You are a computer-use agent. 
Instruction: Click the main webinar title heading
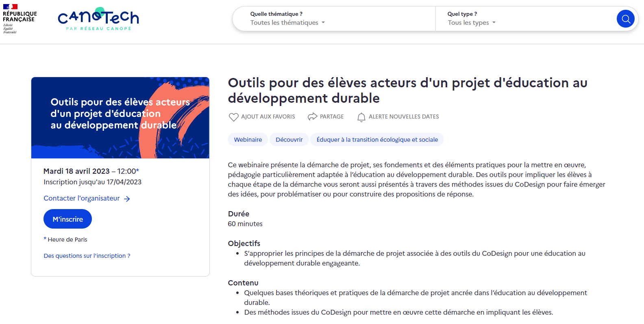[x=407, y=90]
